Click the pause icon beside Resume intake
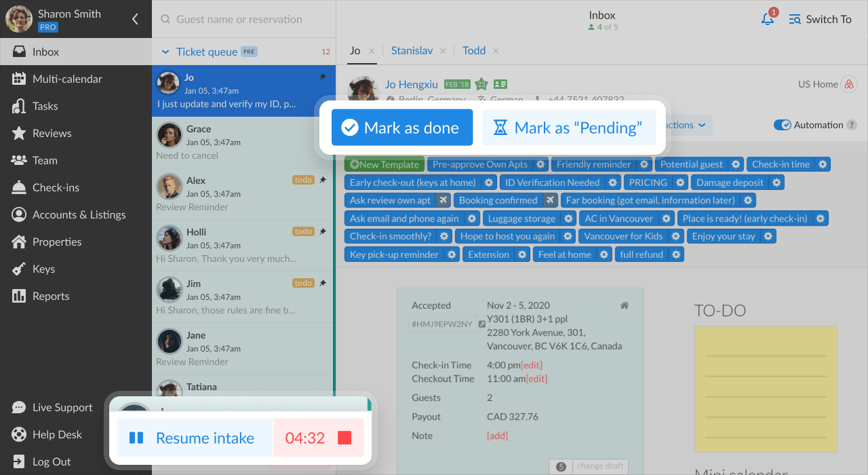 (x=136, y=438)
